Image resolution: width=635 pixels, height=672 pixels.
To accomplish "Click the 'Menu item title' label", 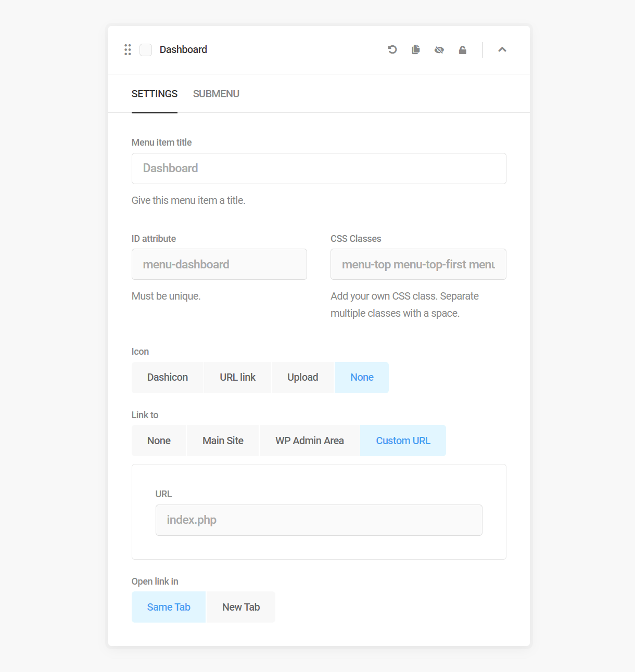I will click(161, 143).
